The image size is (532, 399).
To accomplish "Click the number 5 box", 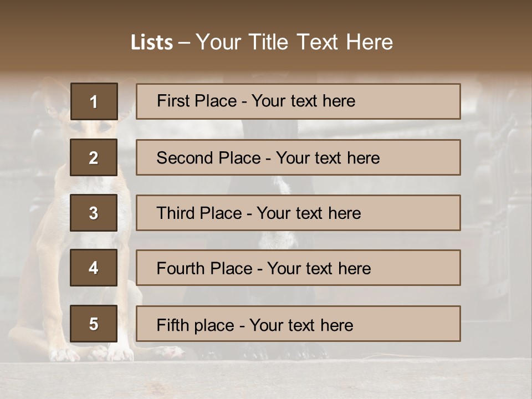I will (94, 324).
